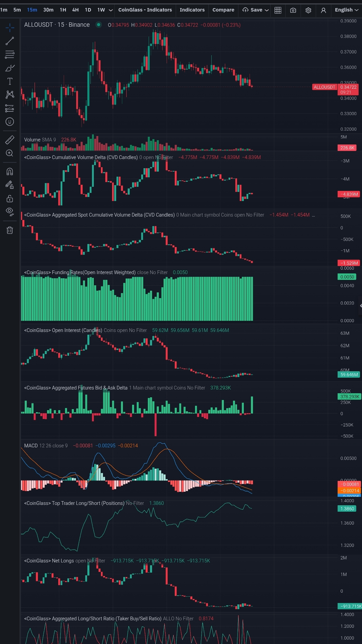Take a chart snapshot with camera icon
This screenshot has height=644, width=362.
click(293, 10)
